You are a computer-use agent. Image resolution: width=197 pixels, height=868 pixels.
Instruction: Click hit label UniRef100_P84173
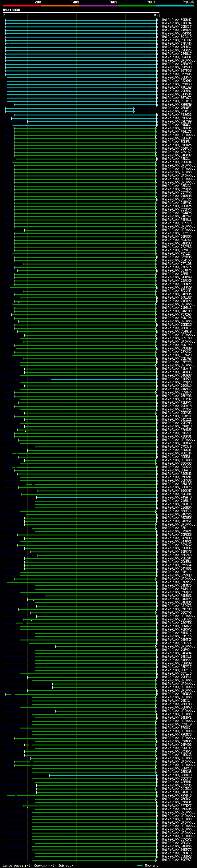tap(176, 132)
